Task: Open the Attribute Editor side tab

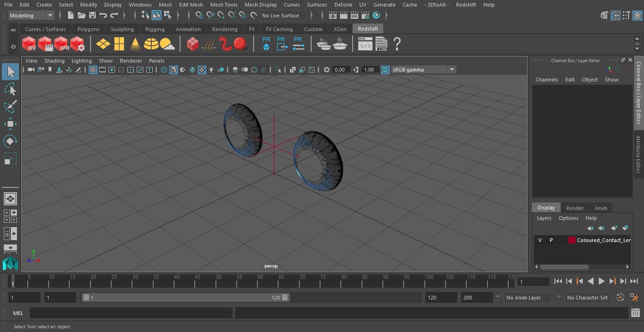Action: coord(638,154)
